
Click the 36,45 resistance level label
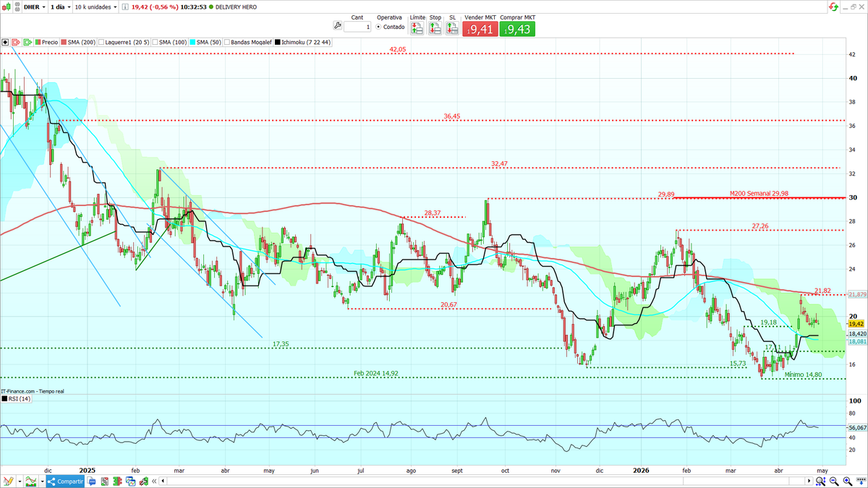[x=452, y=116]
